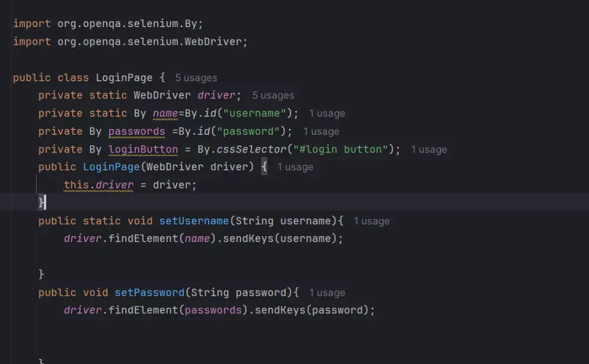This screenshot has height=364, width=589.
Task: Click the closing brace on the highlighted caret line
Action: [x=41, y=203]
